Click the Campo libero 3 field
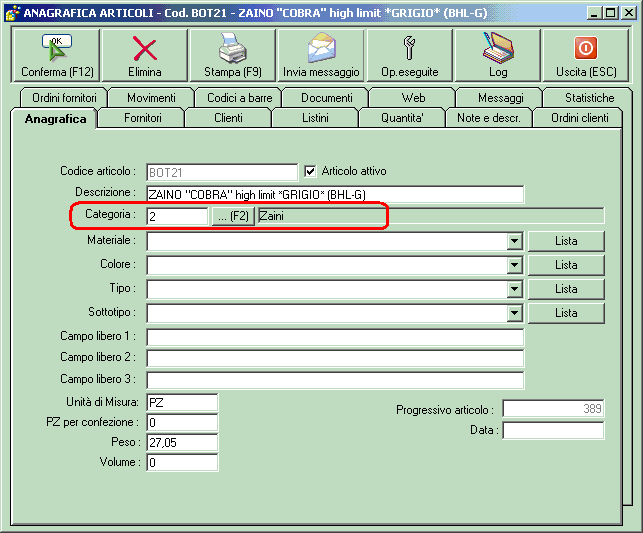 [x=335, y=380]
